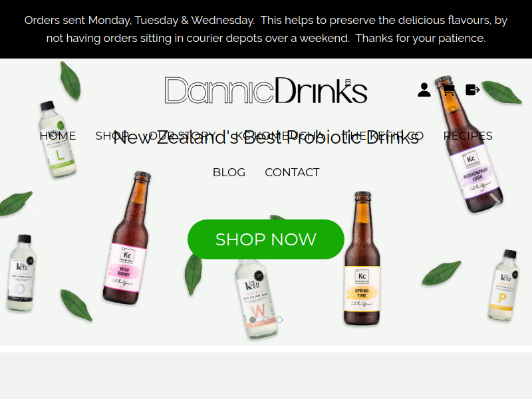Click the green SHOP NOW button
532x399 pixels.
click(266, 239)
